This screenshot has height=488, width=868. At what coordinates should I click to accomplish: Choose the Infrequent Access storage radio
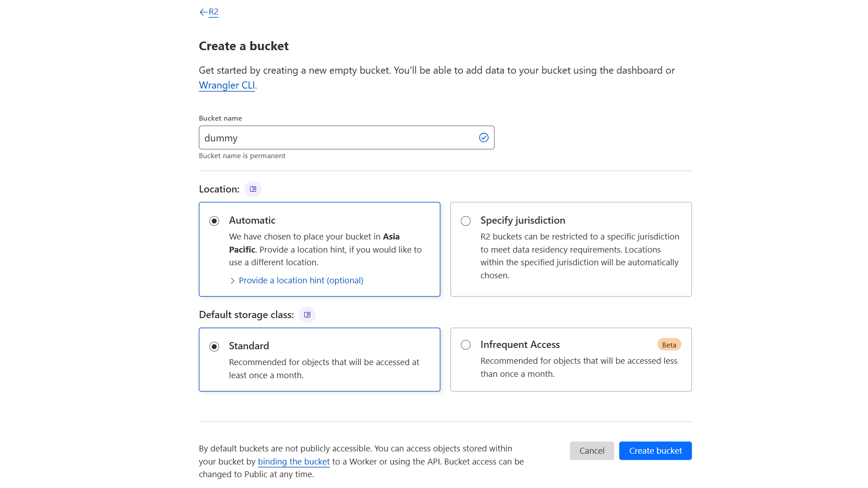pos(466,345)
